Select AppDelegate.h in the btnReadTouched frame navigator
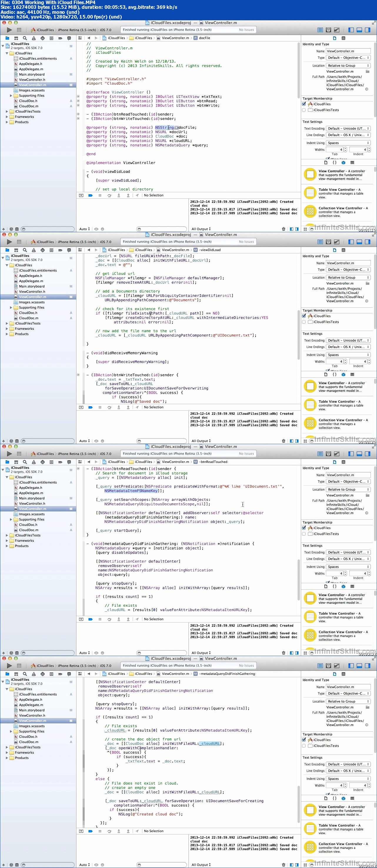This screenshot has height=868, width=377. point(30,488)
